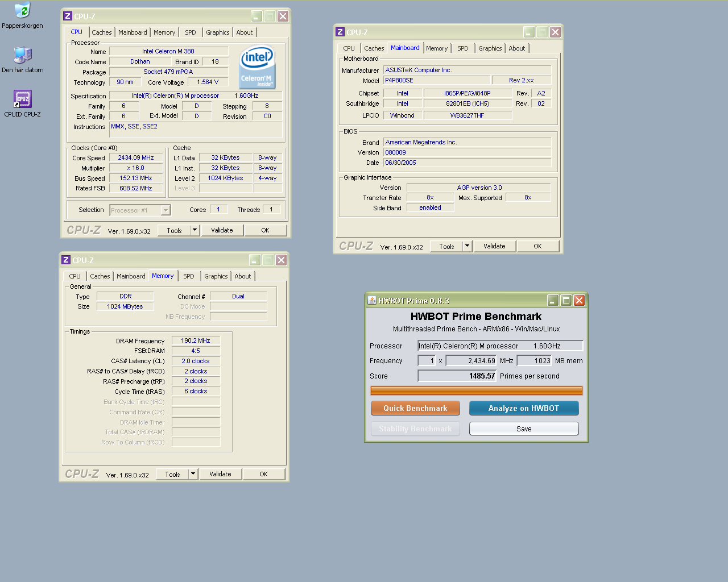Click the Southbridge 82801EB (ICH5) value
Image resolution: width=728 pixels, height=582 pixels.
click(468, 103)
